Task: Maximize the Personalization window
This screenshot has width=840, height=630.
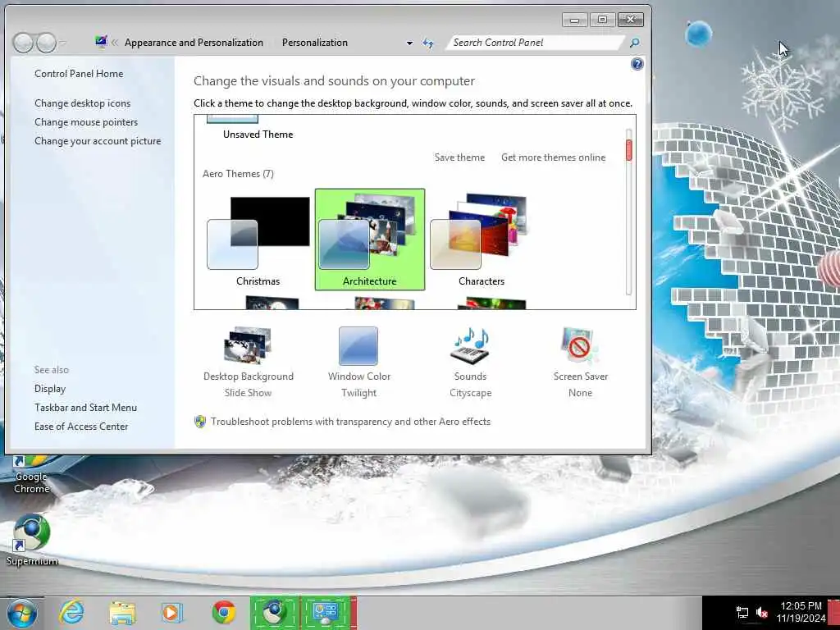Action: 602,20
